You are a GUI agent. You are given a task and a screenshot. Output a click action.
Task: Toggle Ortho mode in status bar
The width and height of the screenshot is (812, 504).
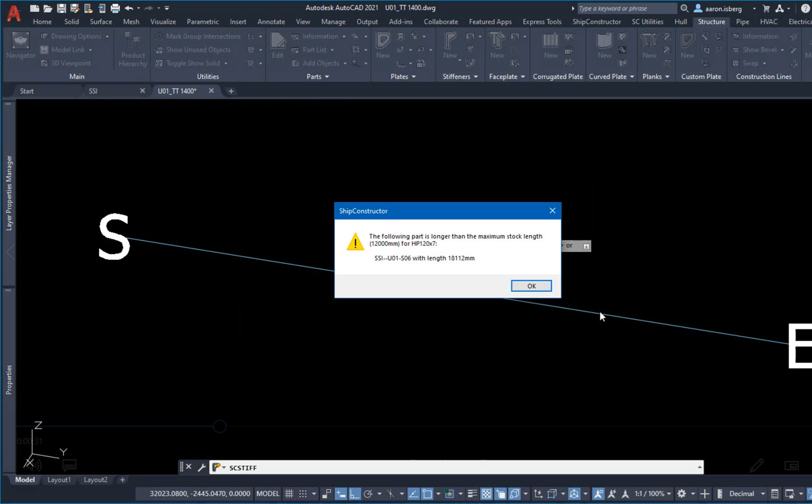(354, 493)
